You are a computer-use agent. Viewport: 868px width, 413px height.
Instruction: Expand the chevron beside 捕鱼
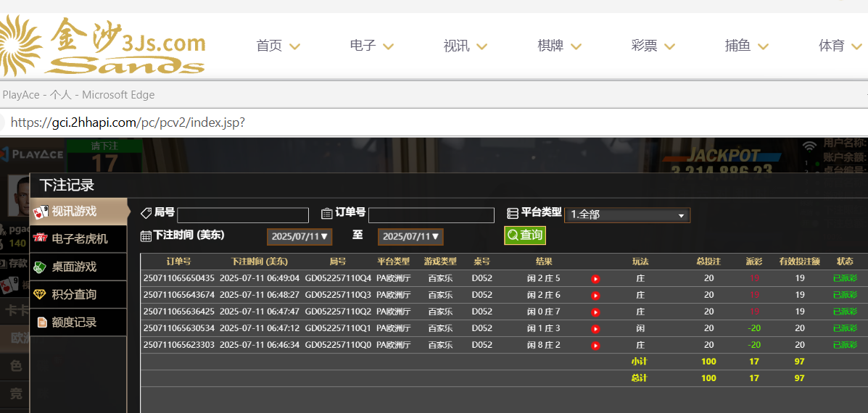coord(764,47)
